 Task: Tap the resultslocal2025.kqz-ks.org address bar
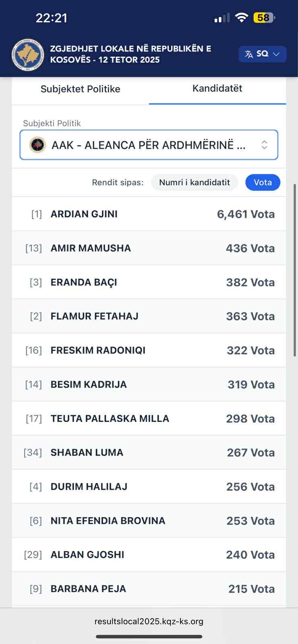point(149,621)
